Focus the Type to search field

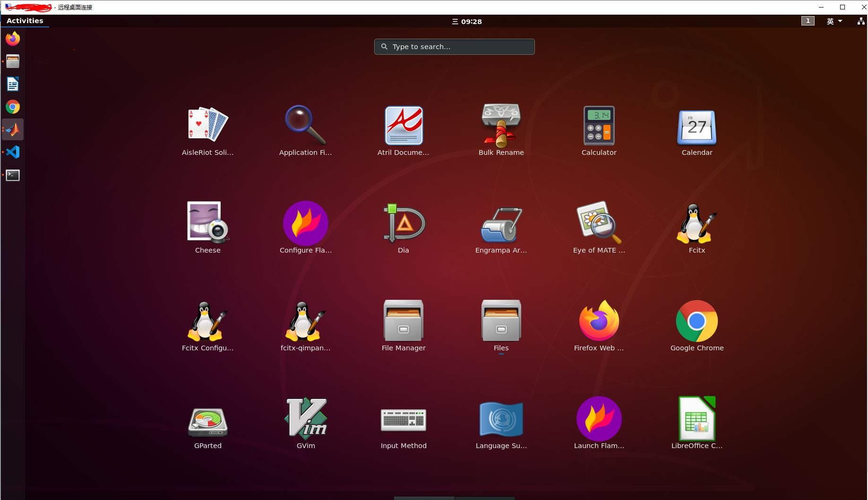(x=455, y=47)
